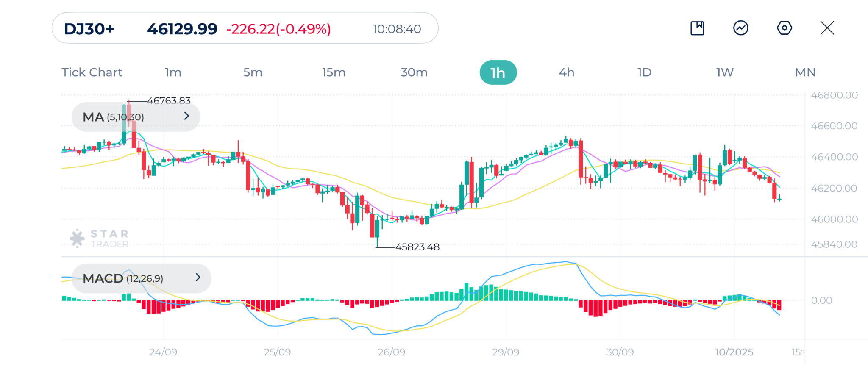Open the chart indicator line icon
This screenshot has height=383, width=868.
pyautogui.click(x=740, y=28)
